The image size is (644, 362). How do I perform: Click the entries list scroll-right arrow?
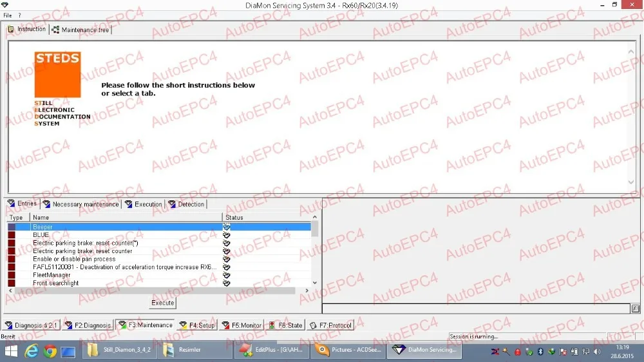pos(307,291)
